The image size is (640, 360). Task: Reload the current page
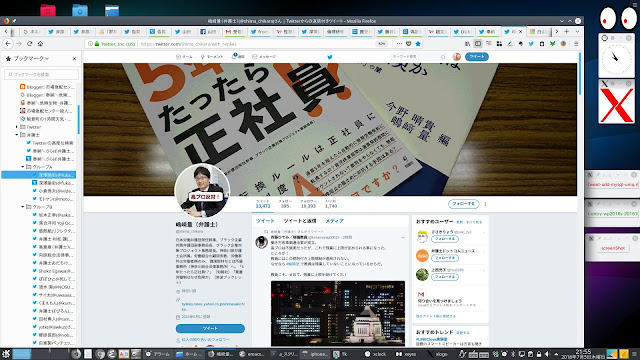click(x=29, y=44)
